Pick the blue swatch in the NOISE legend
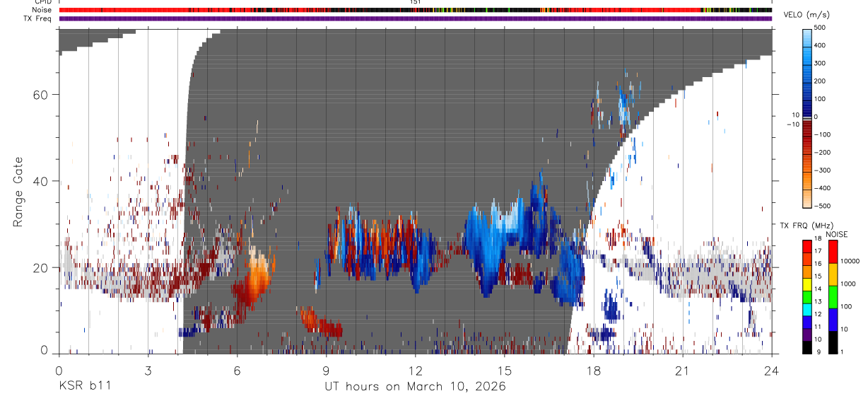The height and width of the screenshot is (401, 868). point(832,320)
